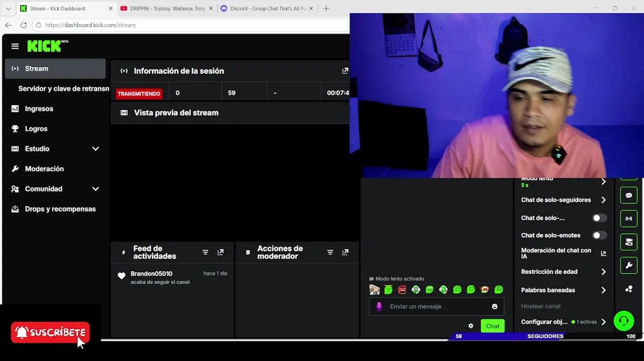The image size is (644, 361).
Task: Close the Stream - Kick Dashboard tab
Action: point(111,9)
